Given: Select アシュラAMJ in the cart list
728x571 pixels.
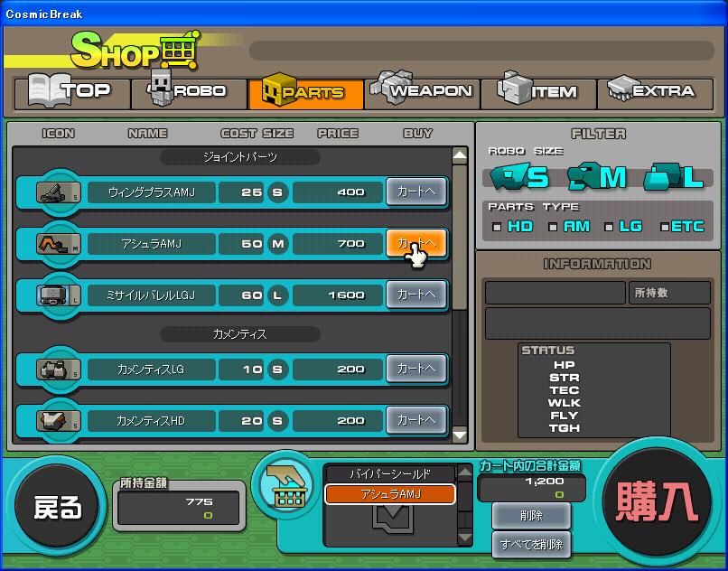Looking at the screenshot, I should (x=390, y=494).
